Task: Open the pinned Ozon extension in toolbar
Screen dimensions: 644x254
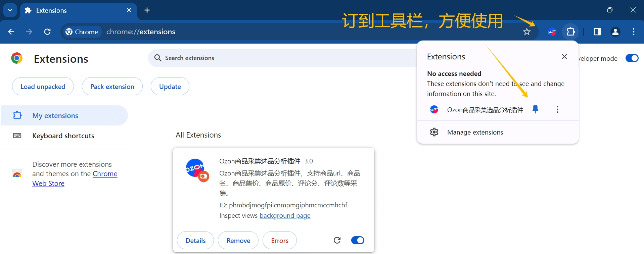Action: 552,32
